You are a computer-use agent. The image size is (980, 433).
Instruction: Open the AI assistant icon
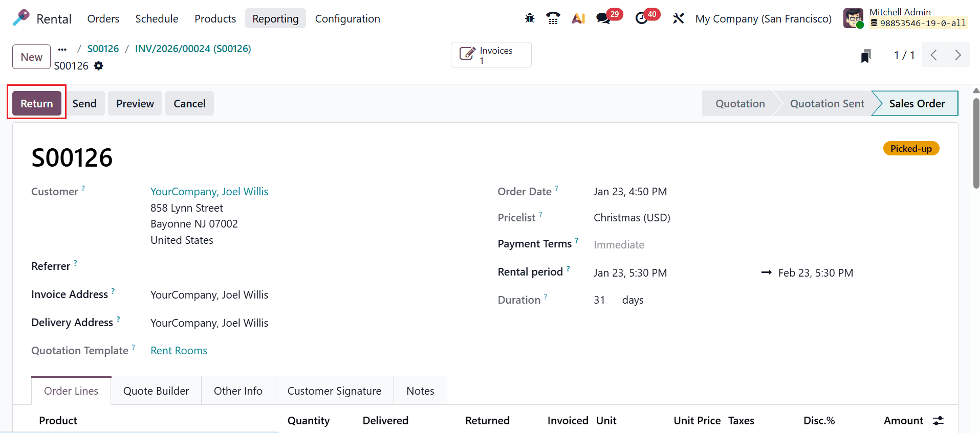click(578, 18)
